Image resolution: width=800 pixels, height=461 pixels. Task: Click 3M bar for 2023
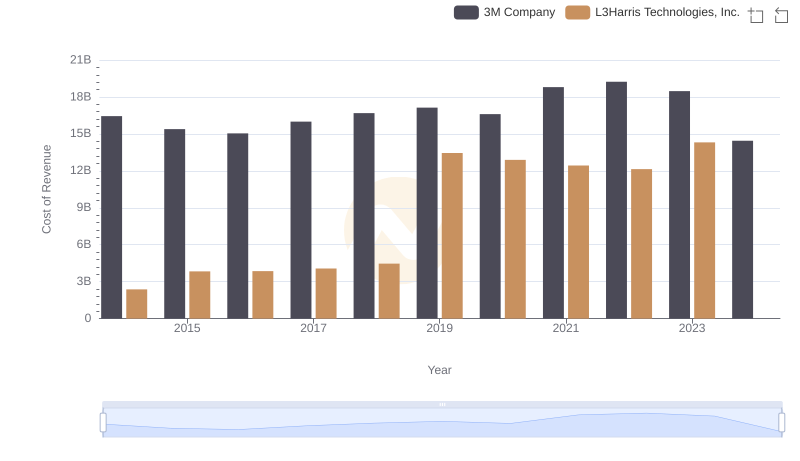[680, 205]
